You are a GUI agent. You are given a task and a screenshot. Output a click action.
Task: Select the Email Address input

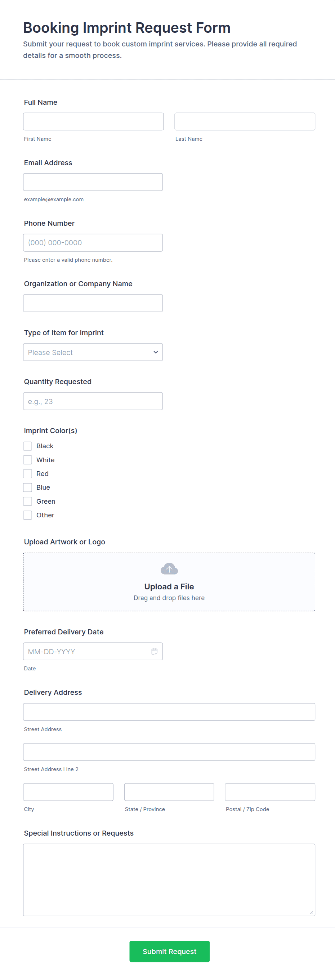[x=93, y=182]
